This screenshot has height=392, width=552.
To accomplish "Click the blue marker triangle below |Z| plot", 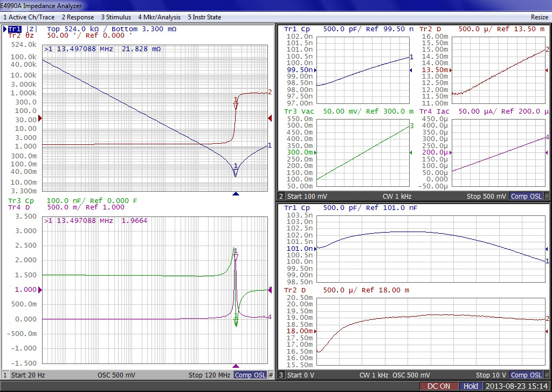I will click(235, 194).
